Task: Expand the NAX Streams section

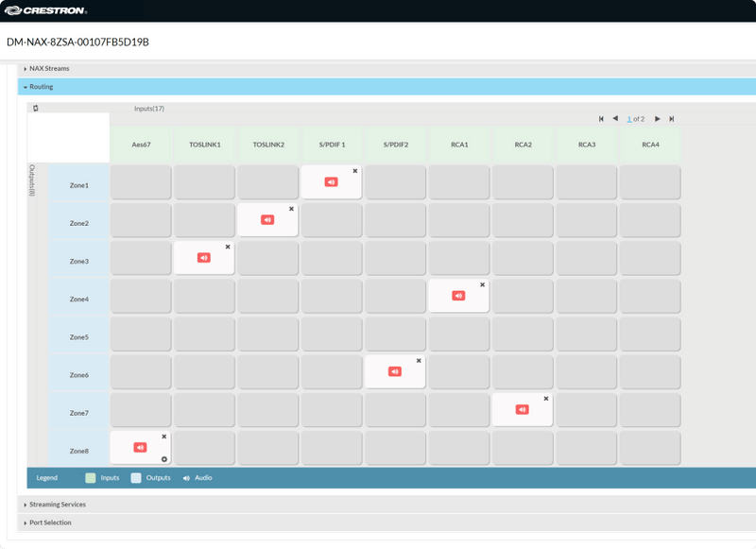Action: tap(49, 69)
